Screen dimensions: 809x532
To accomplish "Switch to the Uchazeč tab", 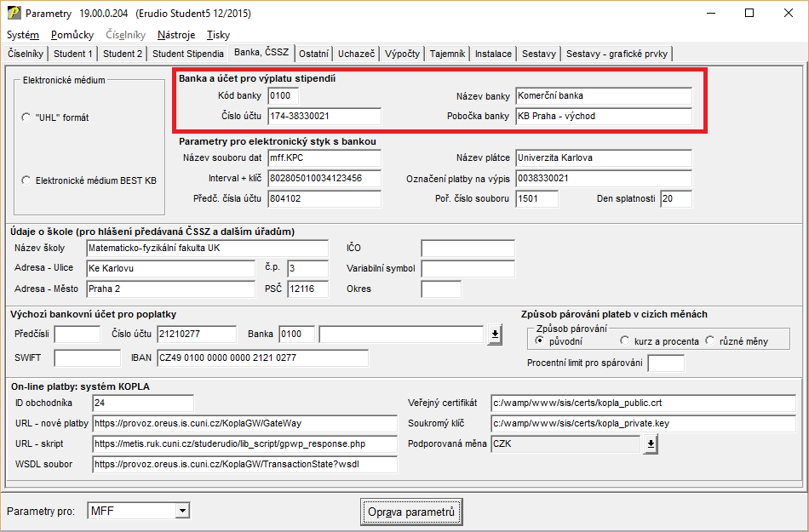I will point(356,54).
